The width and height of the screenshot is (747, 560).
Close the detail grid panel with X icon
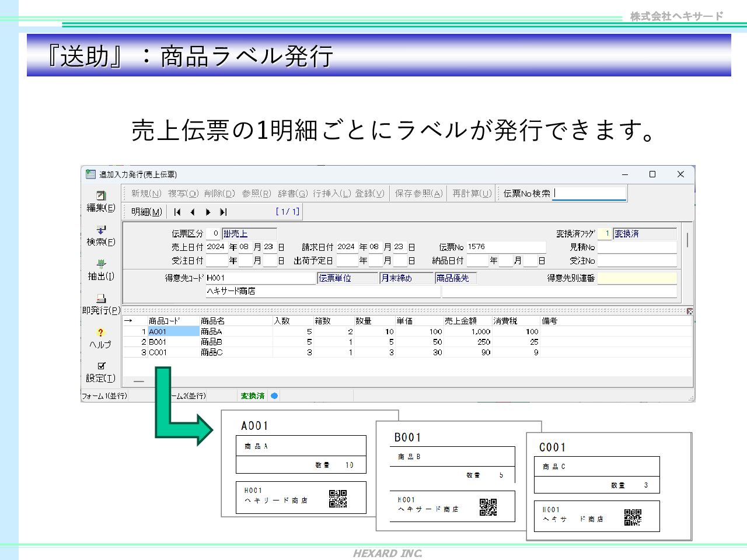click(x=690, y=311)
